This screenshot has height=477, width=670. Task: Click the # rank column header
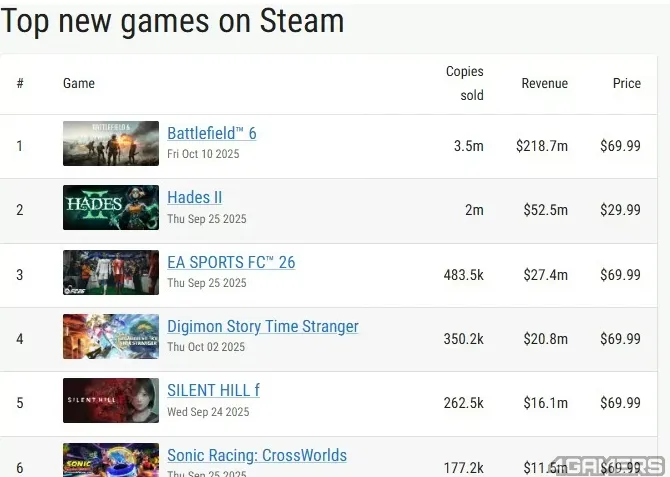tap(20, 84)
